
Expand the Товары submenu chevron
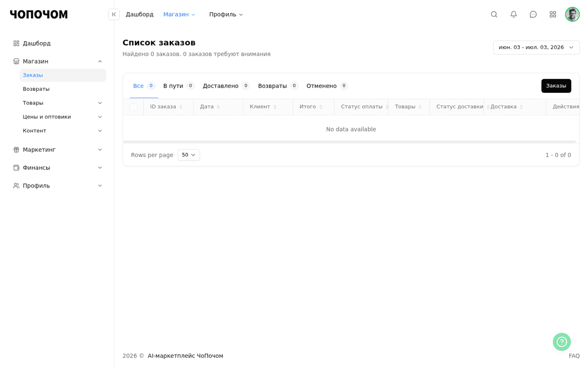click(x=100, y=103)
